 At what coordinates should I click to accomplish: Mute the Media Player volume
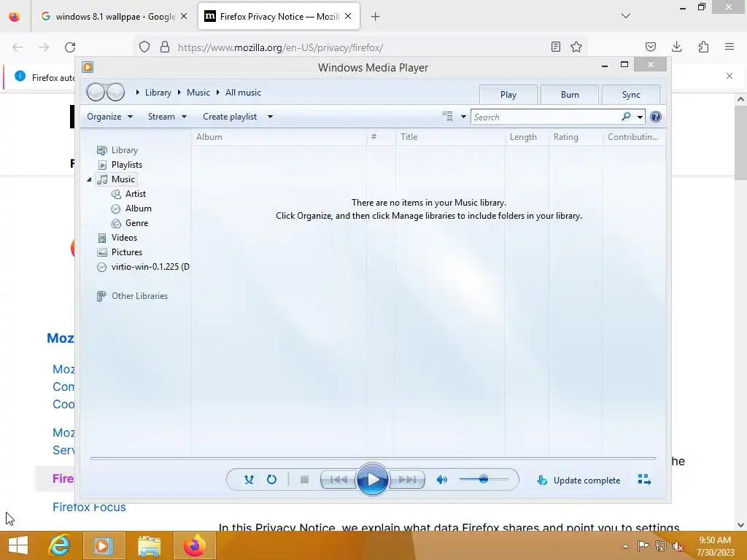click(441, 480)
